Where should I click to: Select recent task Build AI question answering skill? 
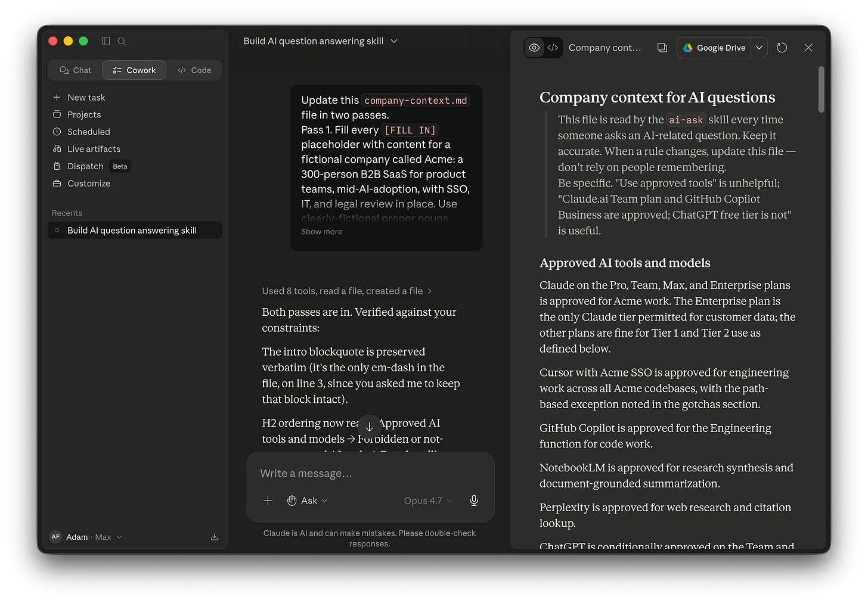[x=135, y=231]
